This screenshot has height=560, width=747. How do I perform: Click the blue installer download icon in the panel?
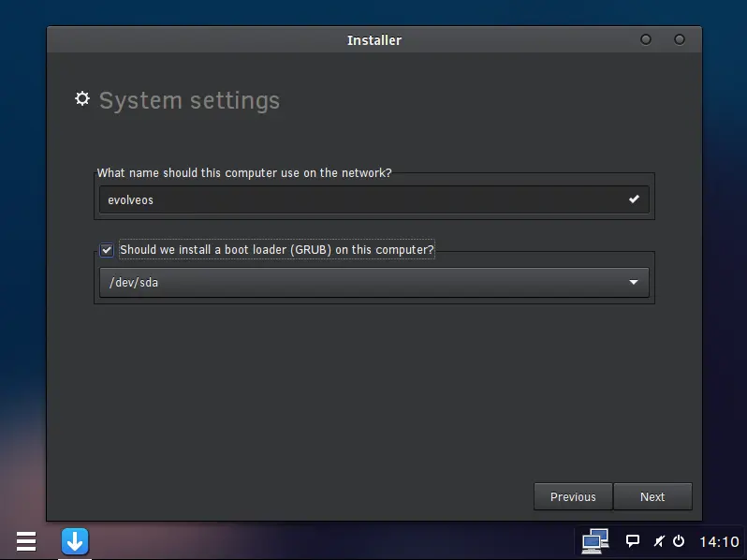[75, 541]
